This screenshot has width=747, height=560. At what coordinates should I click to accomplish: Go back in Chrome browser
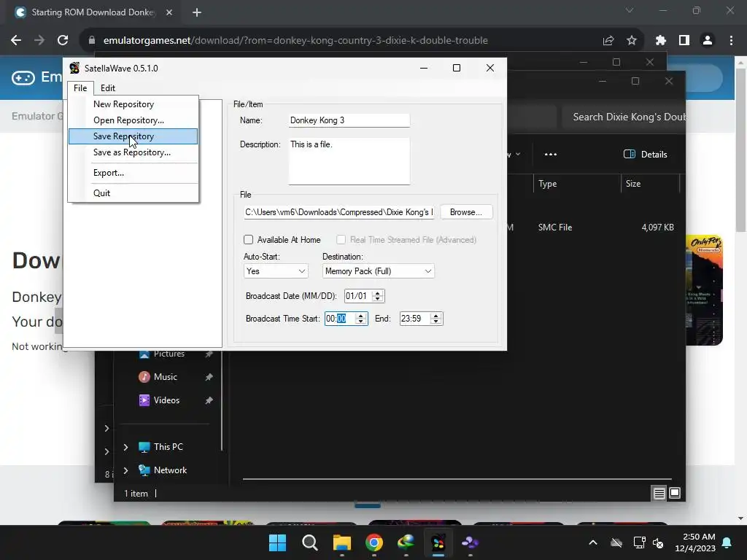(x=16, y=41)
